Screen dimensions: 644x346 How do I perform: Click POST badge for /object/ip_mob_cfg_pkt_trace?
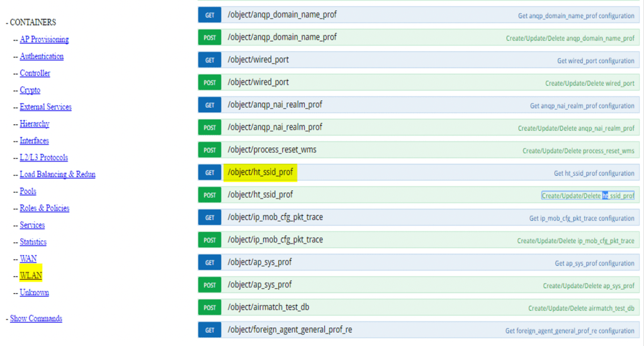[x=210, y=240]
